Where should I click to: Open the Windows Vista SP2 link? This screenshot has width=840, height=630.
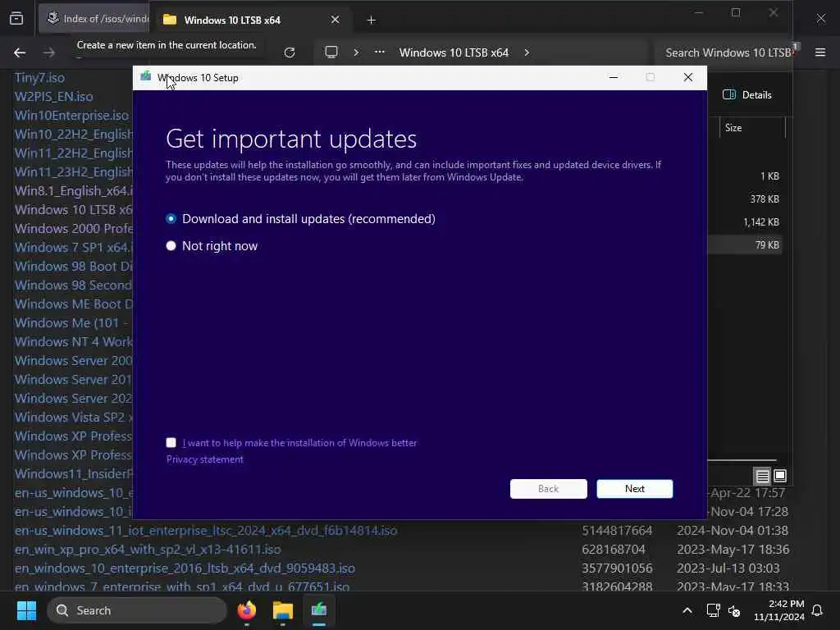[x=73, y=418]
